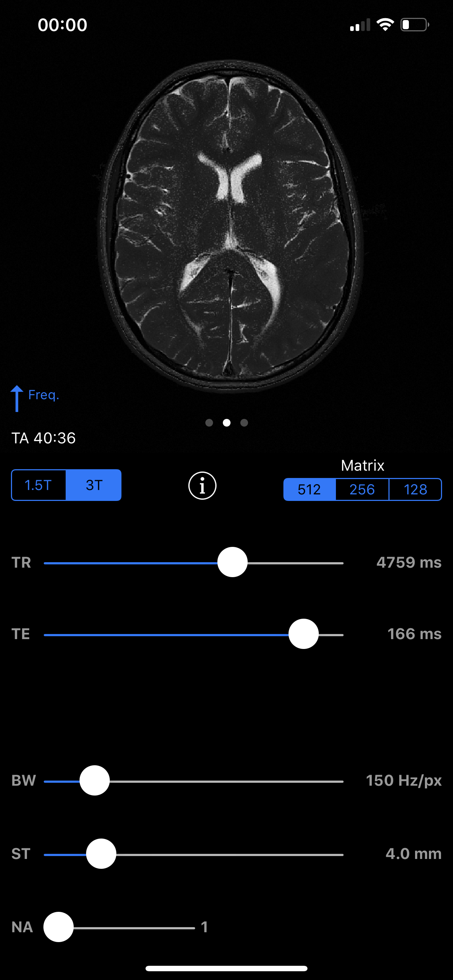453x980 pixels.
Task: Tap the 00:00 clock in status bar
Action: click(x=62, y=25)
